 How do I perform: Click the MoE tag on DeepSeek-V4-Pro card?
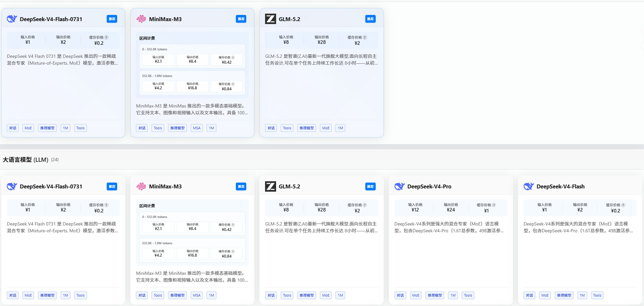click(x=416, y=295)
